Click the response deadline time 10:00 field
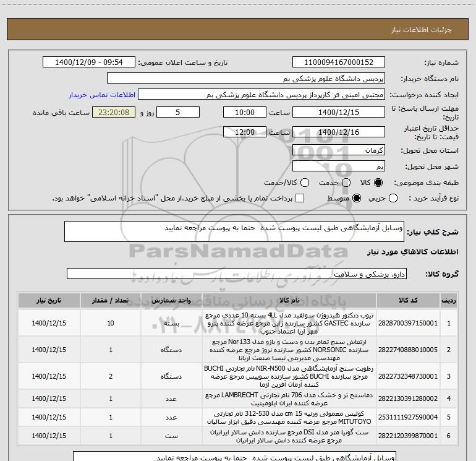The image size is (476, 461). click(245, 112)
